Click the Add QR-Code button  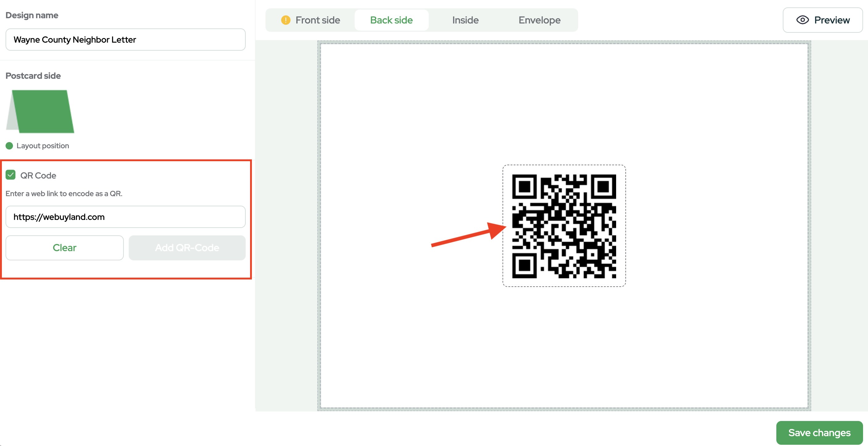click(187, 248)
